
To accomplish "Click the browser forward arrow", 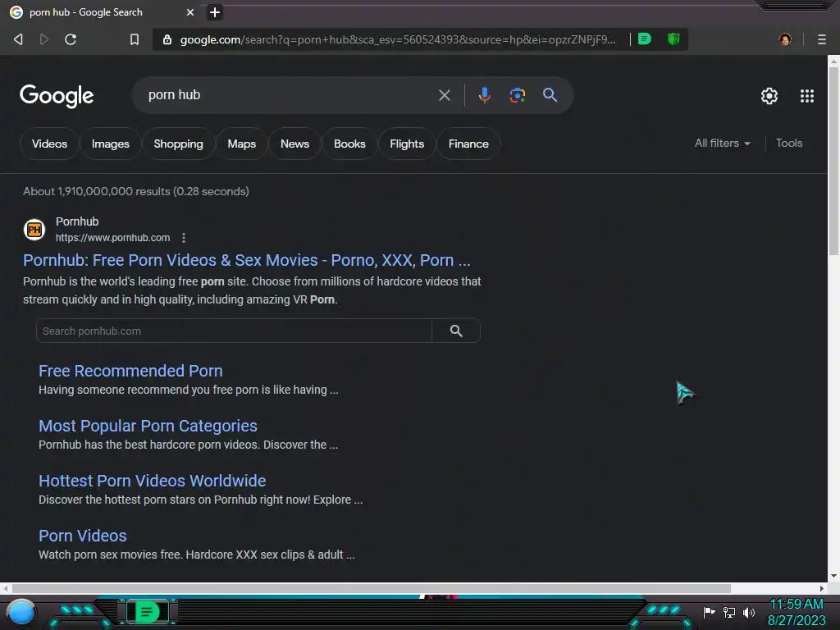I will pos(44,39).
